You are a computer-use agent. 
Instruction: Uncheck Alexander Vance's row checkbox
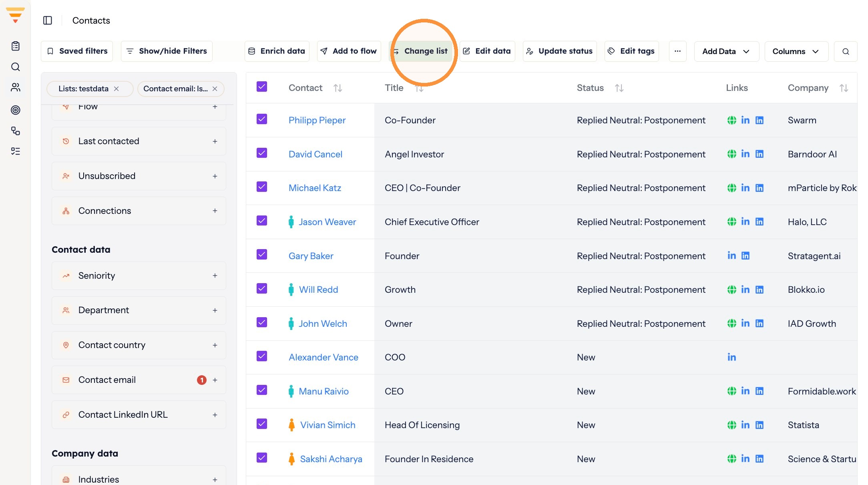tap(262, 356)
